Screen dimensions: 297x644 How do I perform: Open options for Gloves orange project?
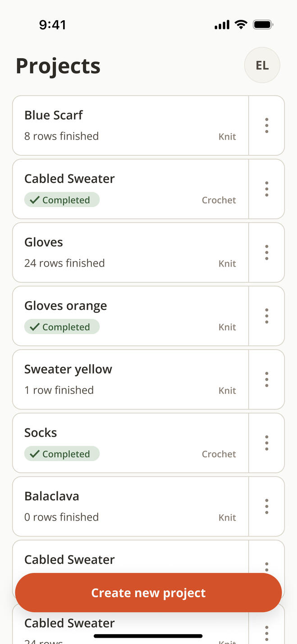[x=266, y=316]
